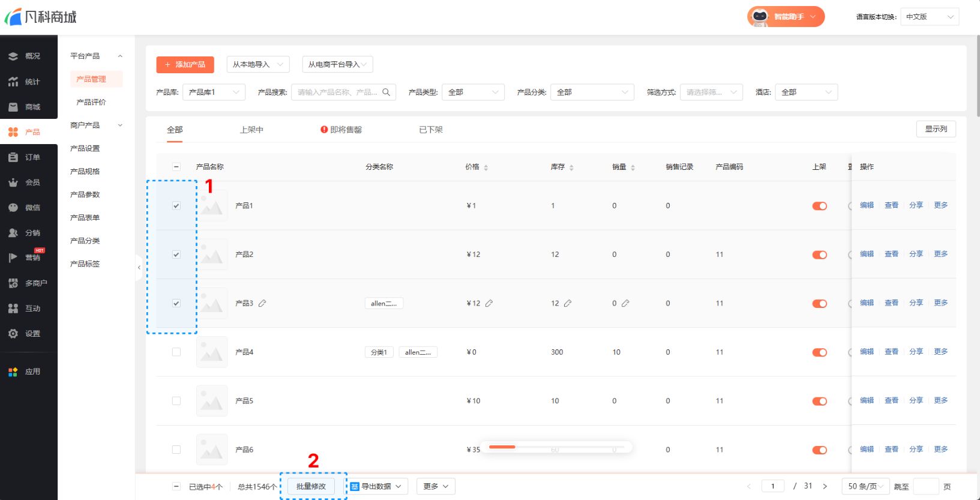Check the 产品6 row checkbox

[176, 450]
